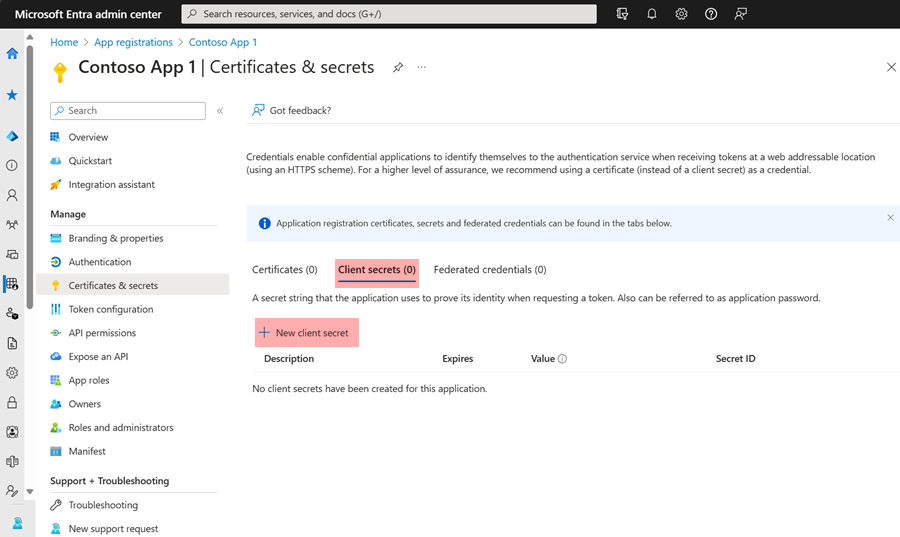The height and width of the screenshot is (537, 900).
Task: Open the feedback icon in top bar
Action: click(740, 14)
